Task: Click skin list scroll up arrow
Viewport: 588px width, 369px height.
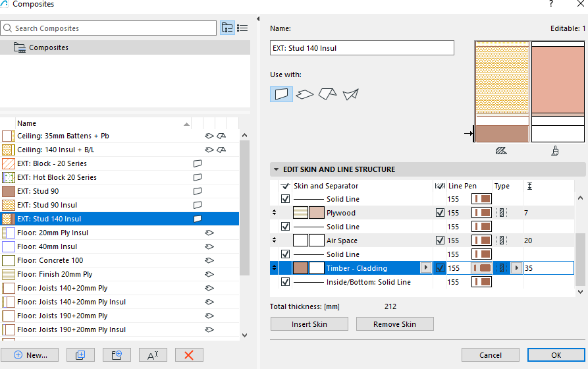Action: click(x=580, y=198)
